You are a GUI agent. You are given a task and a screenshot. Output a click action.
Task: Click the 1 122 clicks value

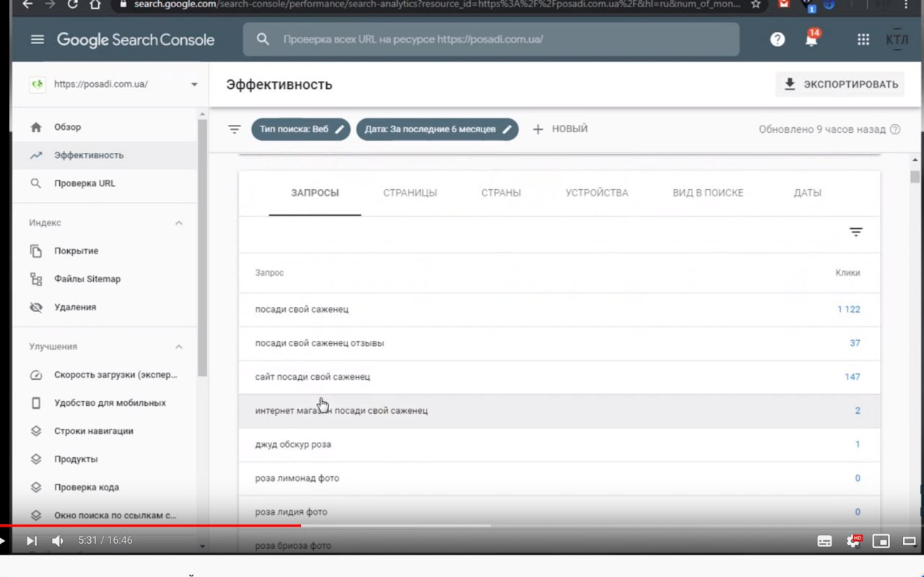pyautogui.click(x=849, y=309)
